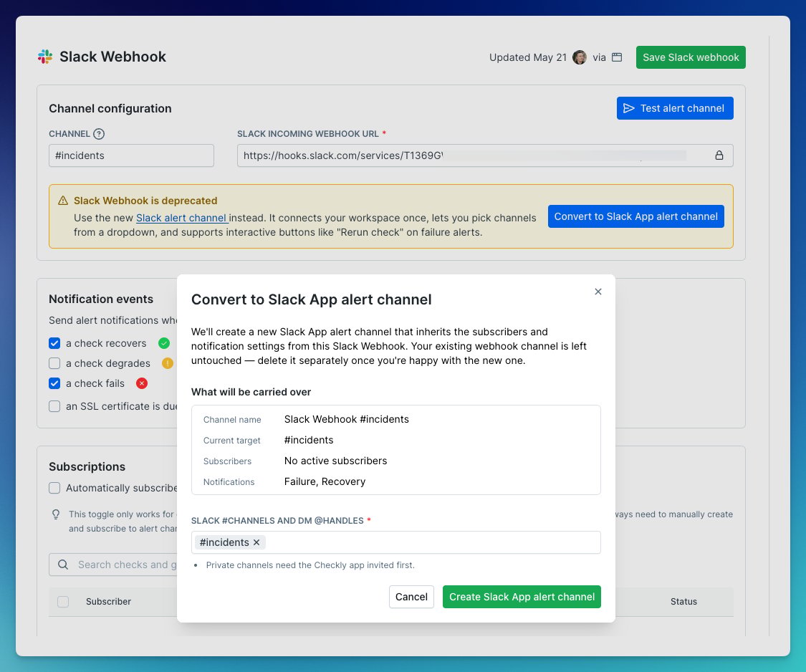Screen dimensions: 806x672
Task: Click the browser window icon after "via"
Action: (617, 57)
